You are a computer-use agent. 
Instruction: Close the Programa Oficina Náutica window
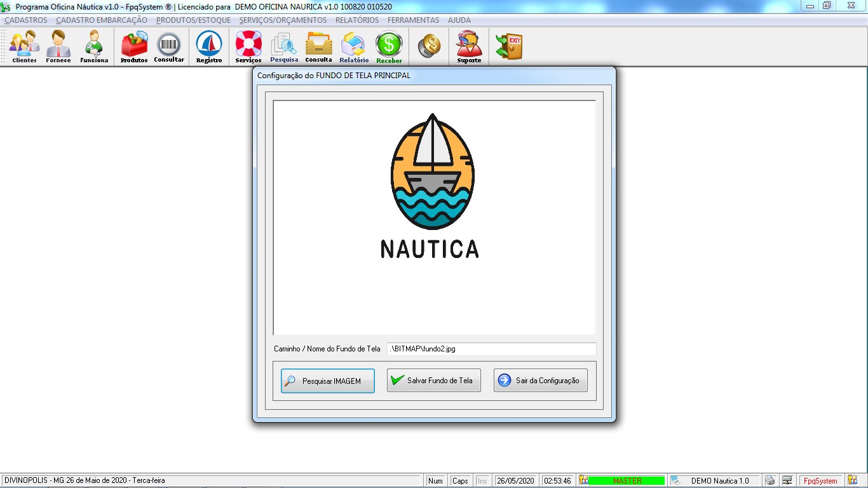pos(850,6)
